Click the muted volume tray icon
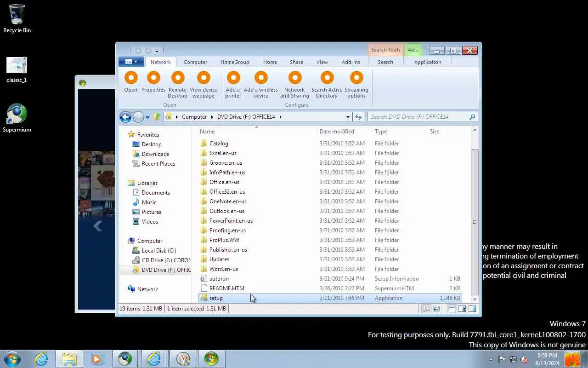The image size is (588, 368). pos(524,359)
